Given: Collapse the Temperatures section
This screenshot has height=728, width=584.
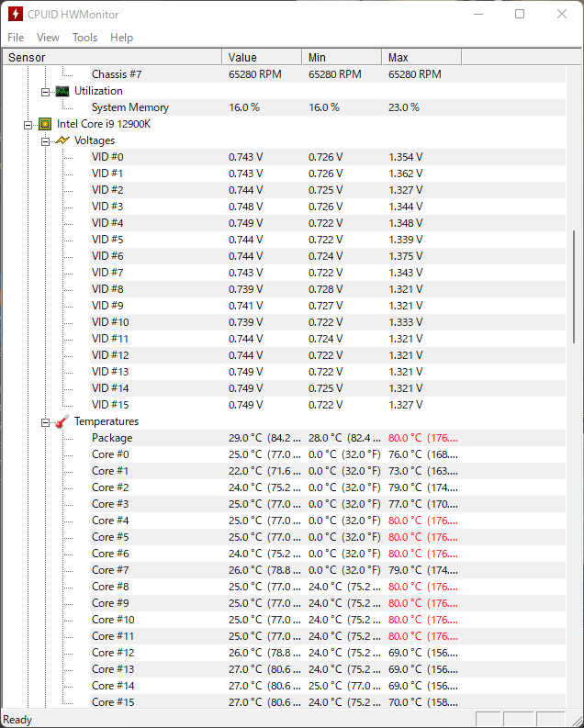Looking at the screenshot, I should (45, 421).
